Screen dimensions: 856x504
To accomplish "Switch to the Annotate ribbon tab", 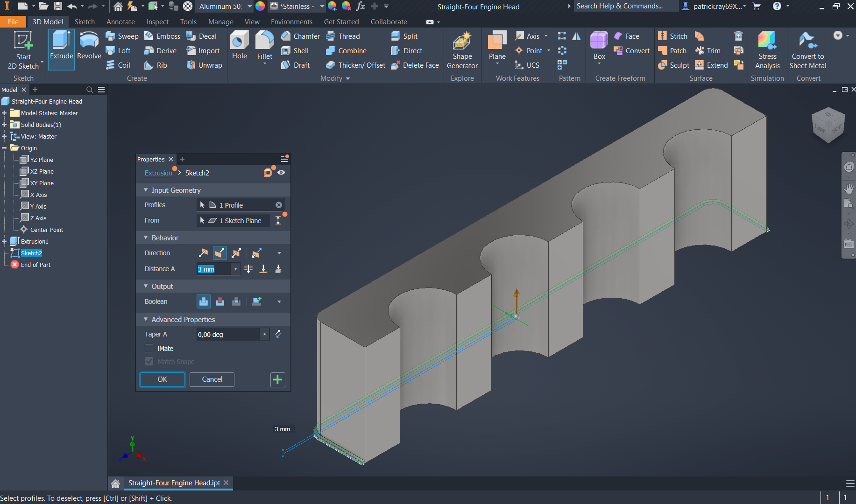I will [x=120, y=22].
